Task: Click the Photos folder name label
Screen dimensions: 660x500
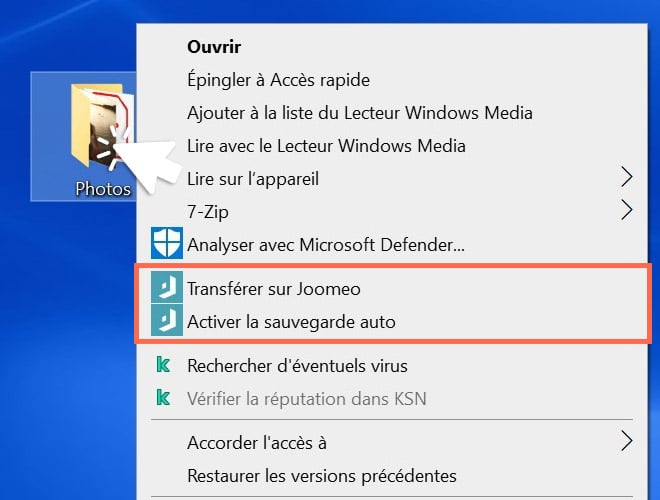Action: coord(103,188)
